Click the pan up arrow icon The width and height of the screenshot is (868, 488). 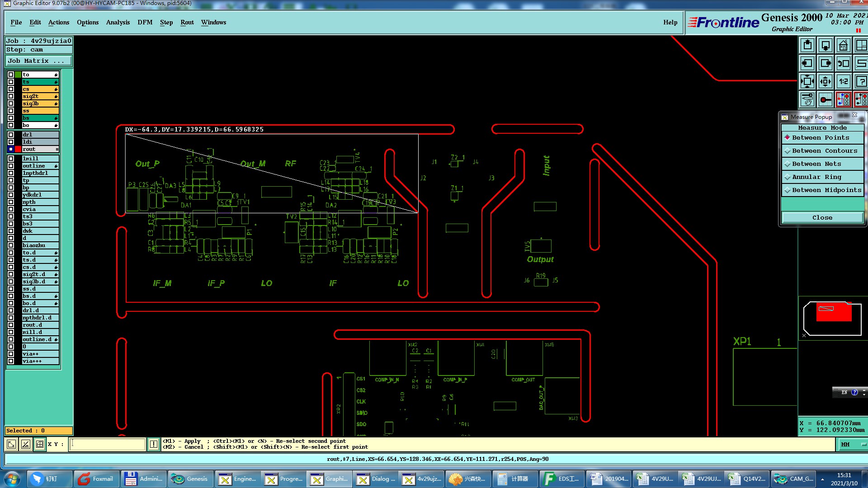point(807,46)
